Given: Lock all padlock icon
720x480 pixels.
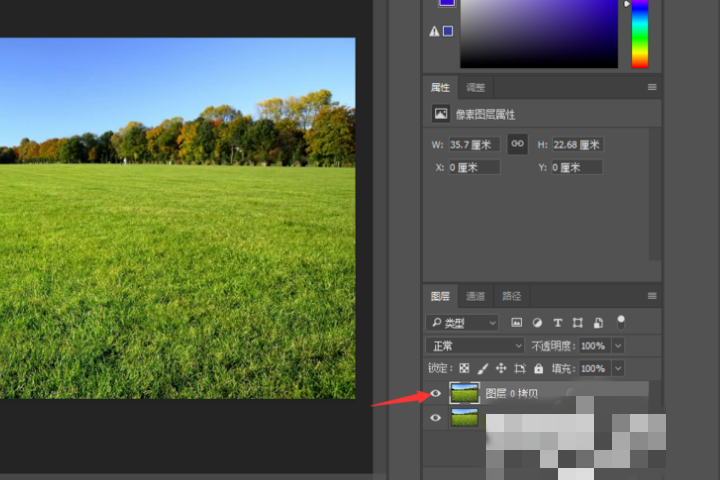Looking at the screenshot, I should 539,368.
